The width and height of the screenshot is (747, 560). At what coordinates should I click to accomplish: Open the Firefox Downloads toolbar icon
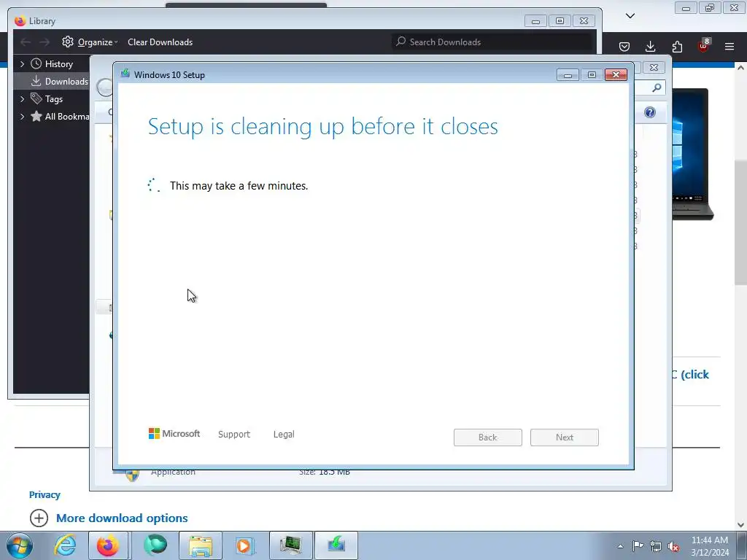(x=650, y=46)
